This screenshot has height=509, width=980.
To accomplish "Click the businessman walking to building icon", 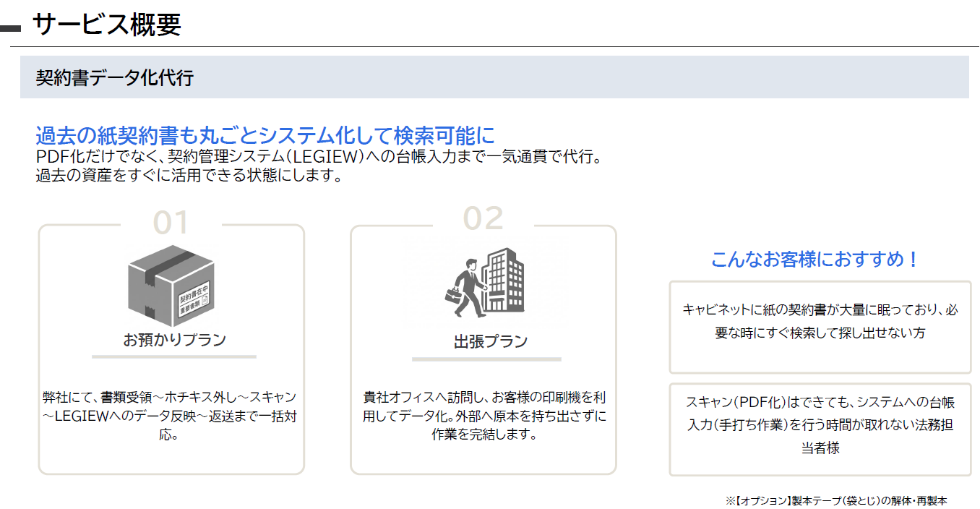I will (483, 282).
